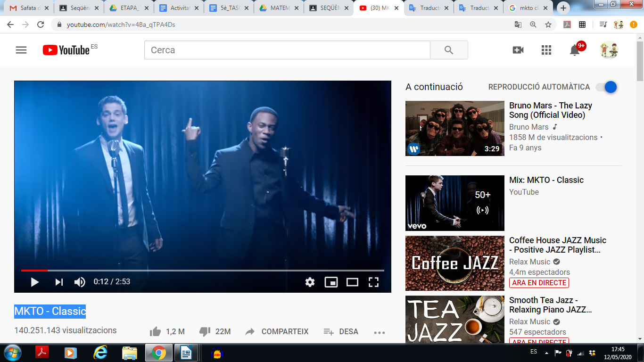Click the 140.251.143 visualitzacions text
644x362 pixels.
pos(66,330)
